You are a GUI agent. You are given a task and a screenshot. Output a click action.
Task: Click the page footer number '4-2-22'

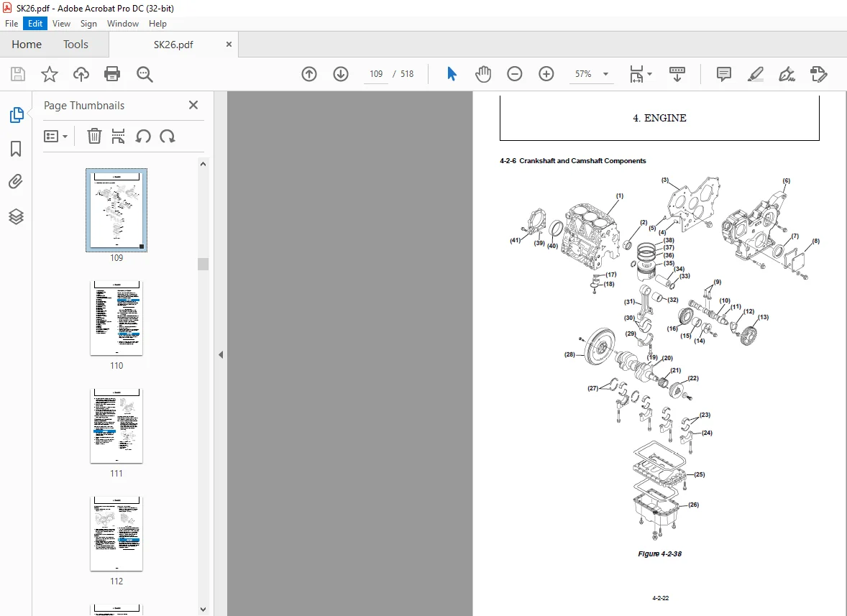(660, 598)
